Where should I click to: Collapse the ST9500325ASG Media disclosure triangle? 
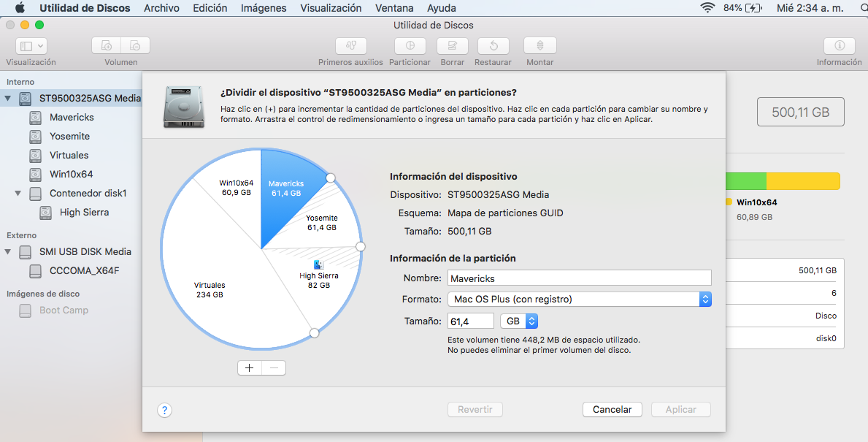(8, 98)
